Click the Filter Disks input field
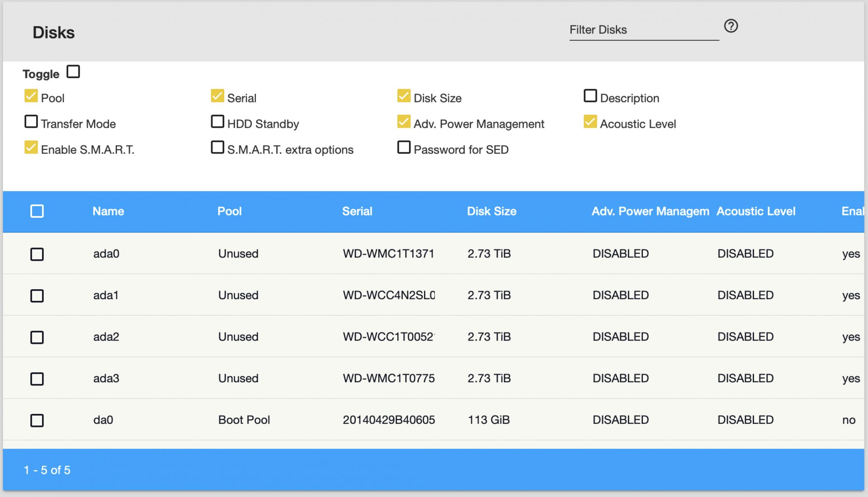This screenshot has height=497, width=868. coord(644,30)
